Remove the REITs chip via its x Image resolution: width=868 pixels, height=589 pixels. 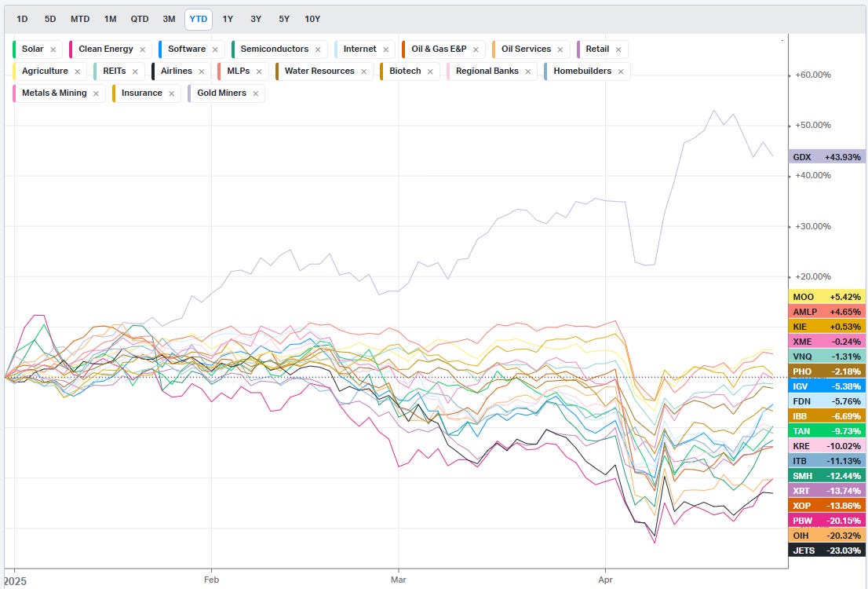click(x=135, y=71)
